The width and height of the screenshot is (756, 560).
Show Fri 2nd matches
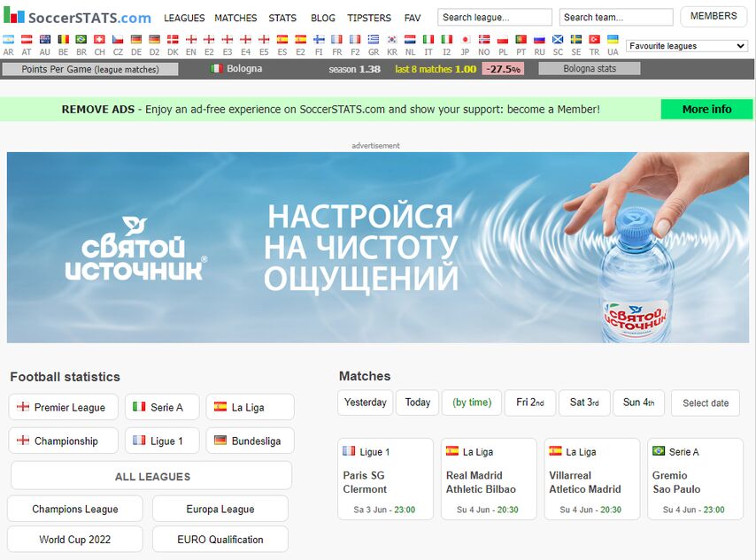click(530, 403)
